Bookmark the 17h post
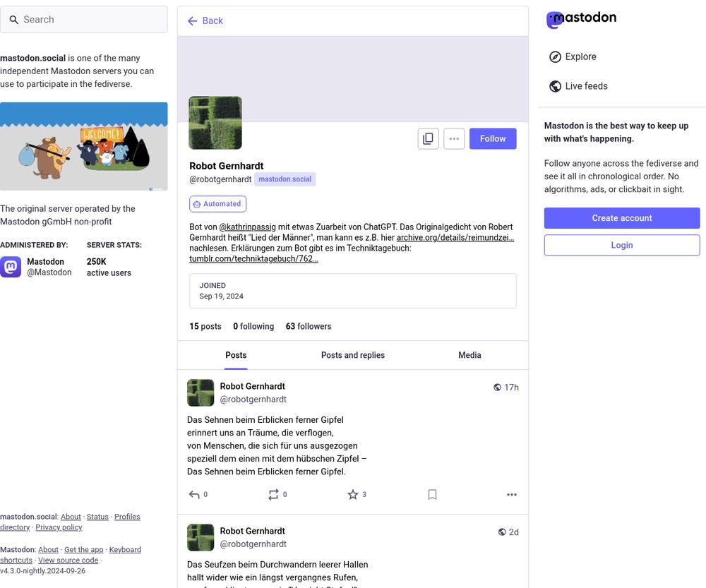 (432, 495)
